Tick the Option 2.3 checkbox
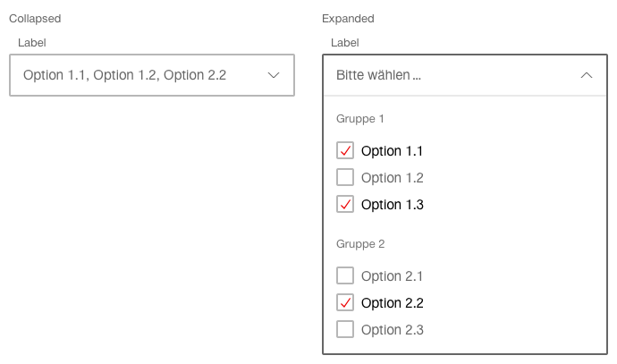This screenshot has width=617, height=364. click(x=345, y=329)
